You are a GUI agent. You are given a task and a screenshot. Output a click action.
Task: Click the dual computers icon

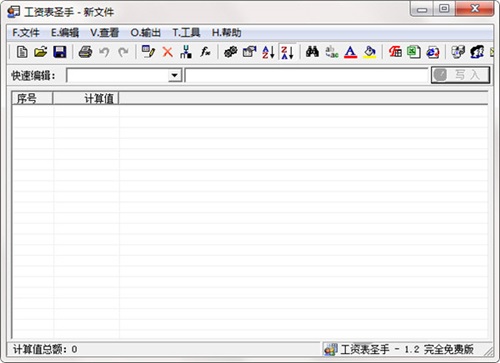pos(458,52)
